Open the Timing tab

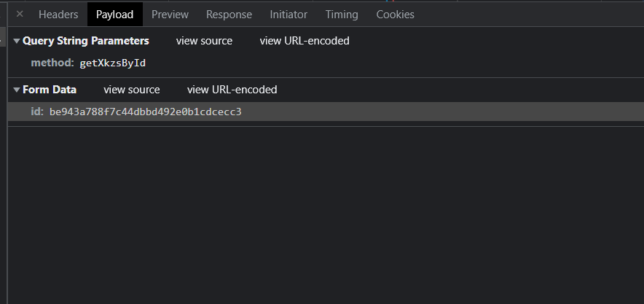coord(342,15)
